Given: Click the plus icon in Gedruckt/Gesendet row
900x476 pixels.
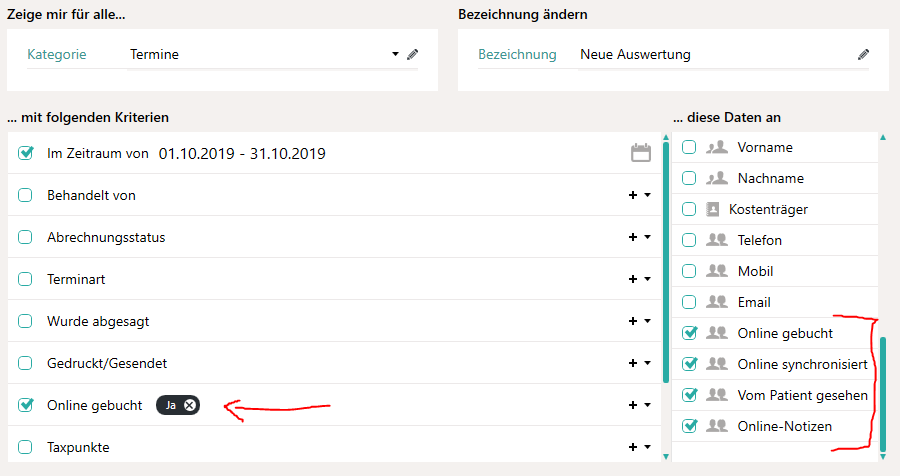Looking at the screenshot, I should (x=633, y=363).
